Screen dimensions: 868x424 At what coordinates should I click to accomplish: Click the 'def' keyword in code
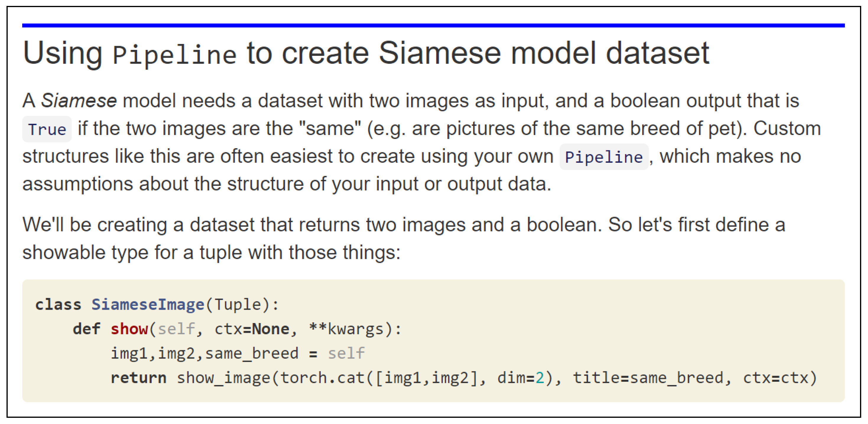click(x=87, y=329)
